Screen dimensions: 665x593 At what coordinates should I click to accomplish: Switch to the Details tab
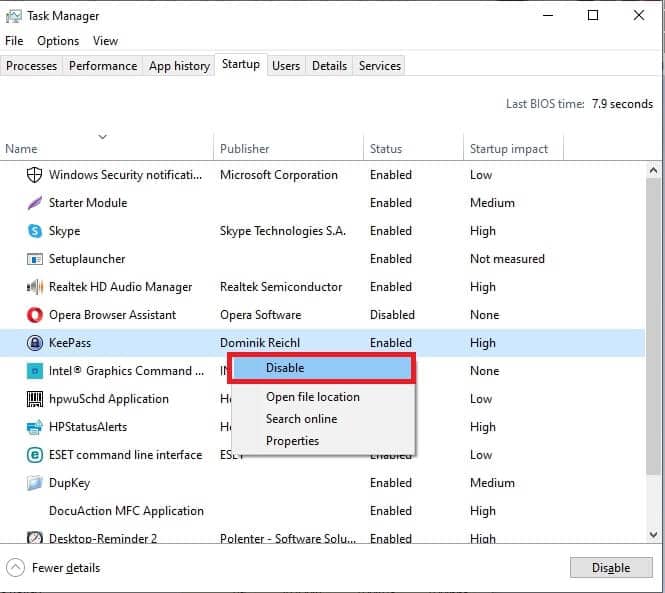[x=330, y=66]
